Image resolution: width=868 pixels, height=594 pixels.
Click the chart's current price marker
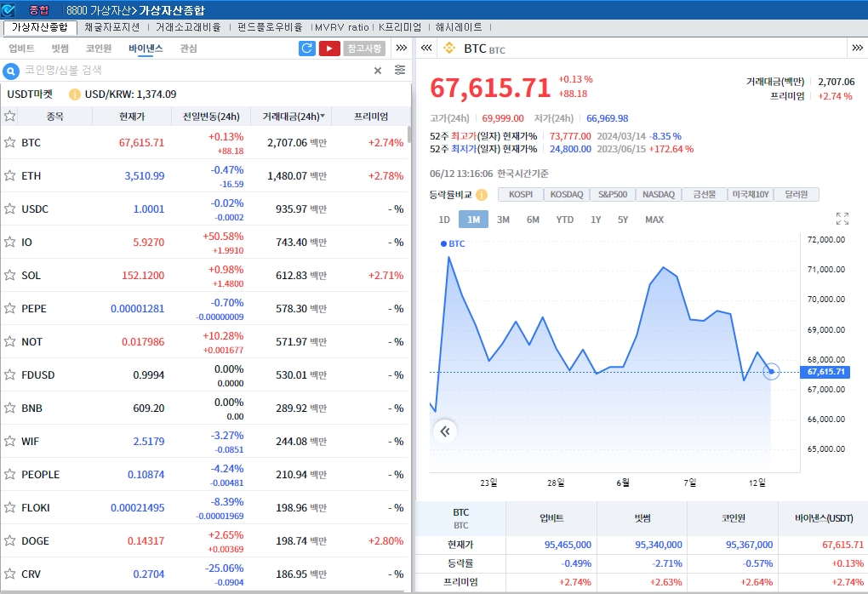[771, 371]
